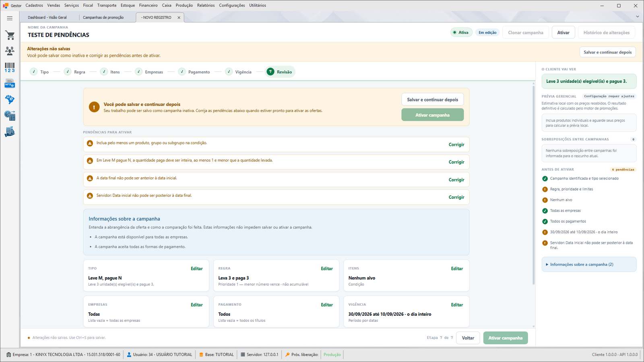
Task: Open the hand holding calculator icon
Action: 10,132
